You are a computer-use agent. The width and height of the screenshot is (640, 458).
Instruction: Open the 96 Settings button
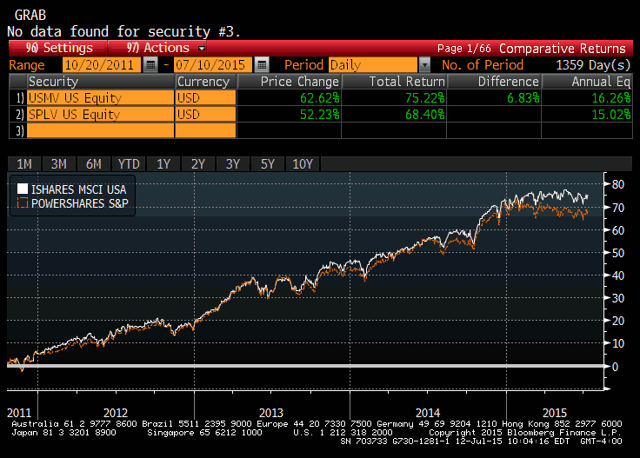59,48
